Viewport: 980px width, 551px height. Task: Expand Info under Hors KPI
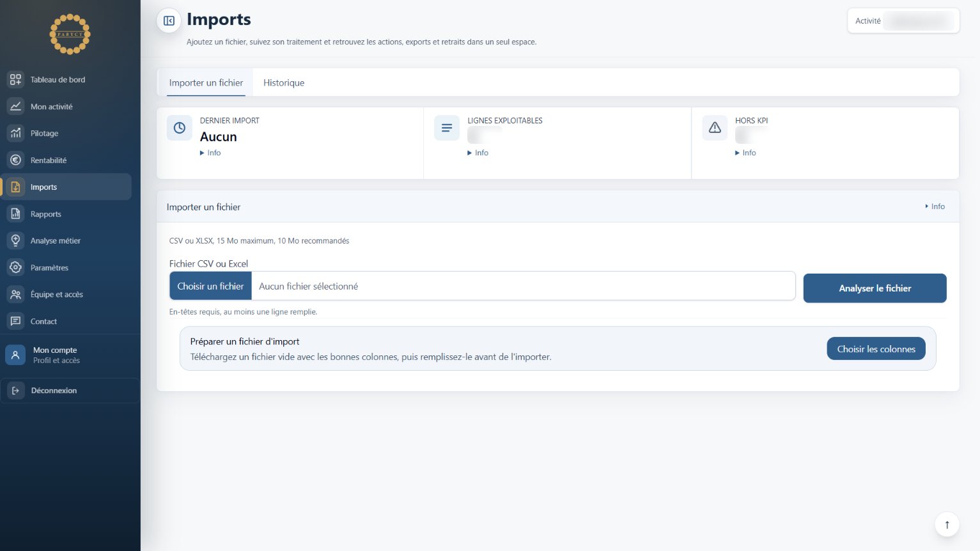coord(745,153)
